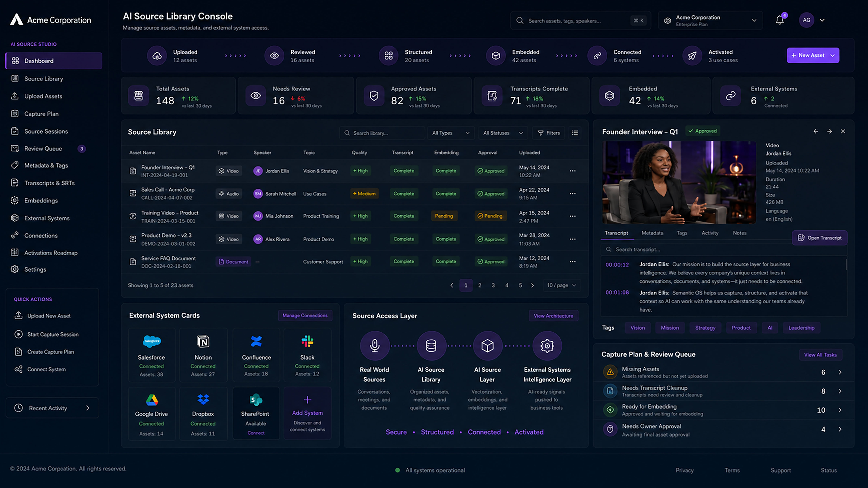Click the Embedded stage cube icon

click(496, 55)
